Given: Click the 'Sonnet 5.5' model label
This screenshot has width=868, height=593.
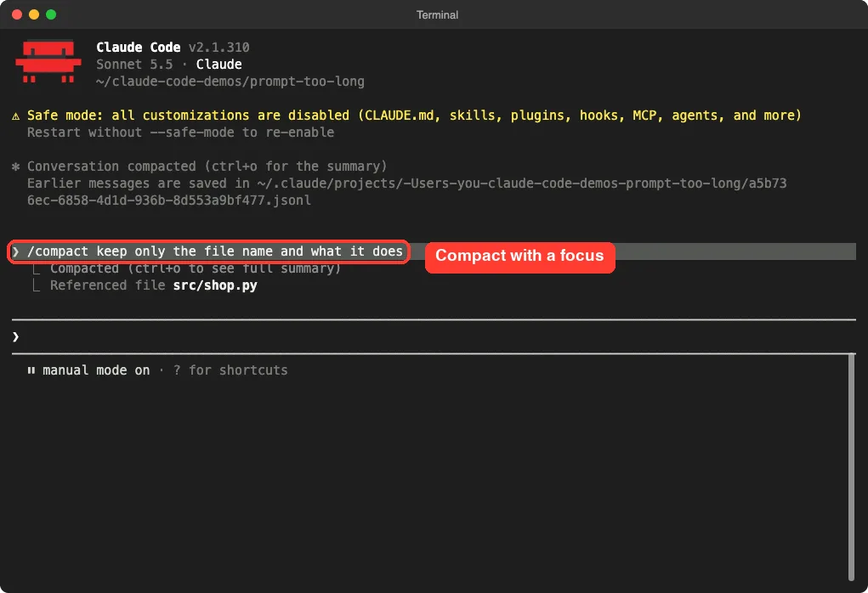Looking at the screenshot, I should (x=134, y=65).
